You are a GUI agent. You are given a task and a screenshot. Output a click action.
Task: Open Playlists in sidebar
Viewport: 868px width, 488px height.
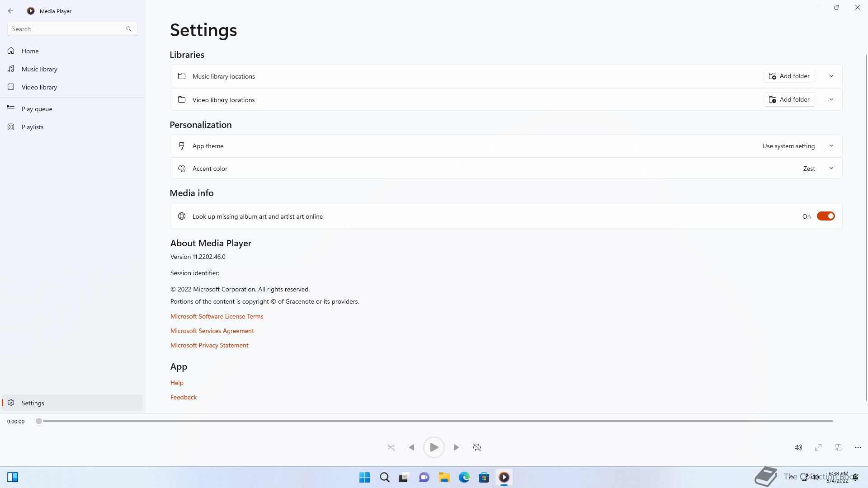(72, 127)
